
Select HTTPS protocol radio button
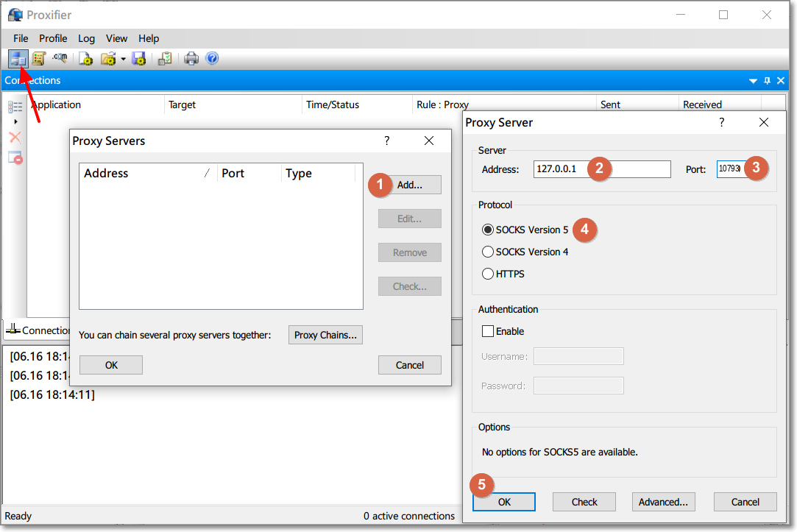click(x=487, y=274)
